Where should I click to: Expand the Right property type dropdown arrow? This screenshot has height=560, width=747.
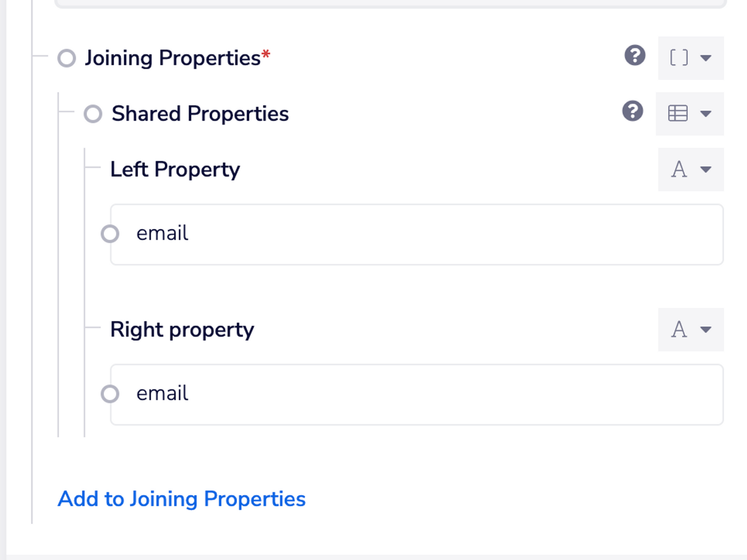pos(706,329)
